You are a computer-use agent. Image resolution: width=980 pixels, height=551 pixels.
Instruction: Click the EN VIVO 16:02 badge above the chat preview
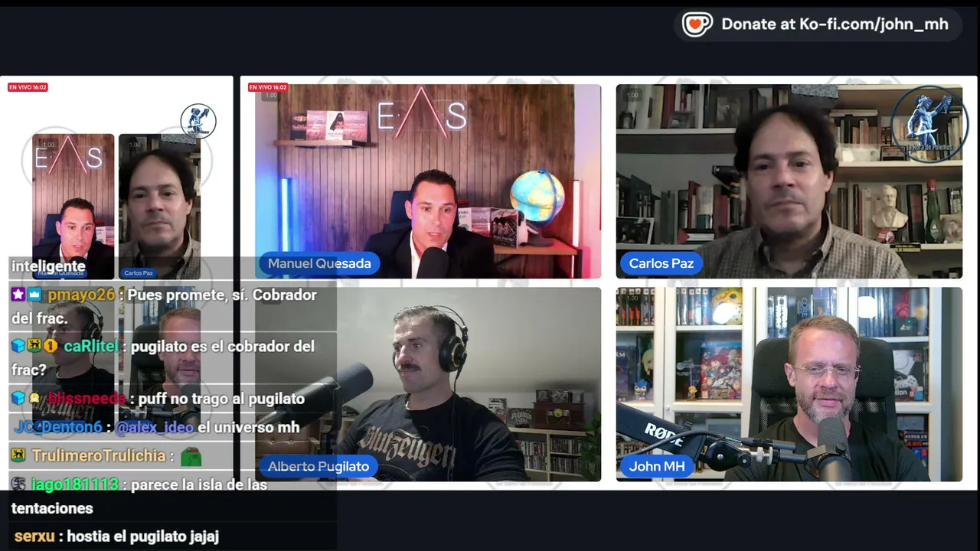pos(28,87)
